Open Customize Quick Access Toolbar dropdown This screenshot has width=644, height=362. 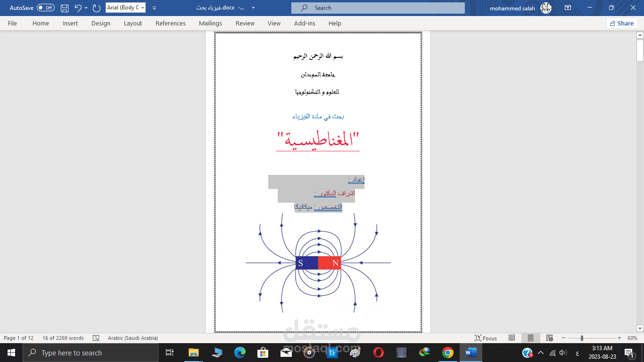154,8
